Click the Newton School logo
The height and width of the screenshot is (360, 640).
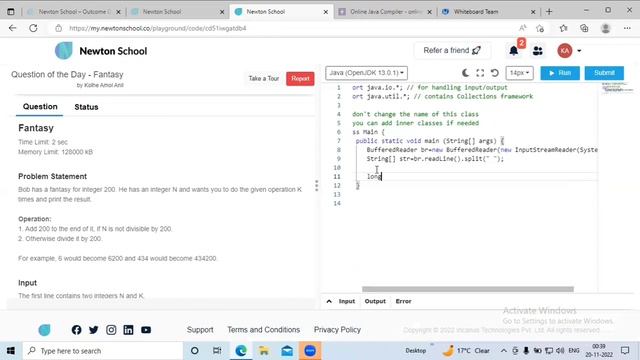coord(101,51)
